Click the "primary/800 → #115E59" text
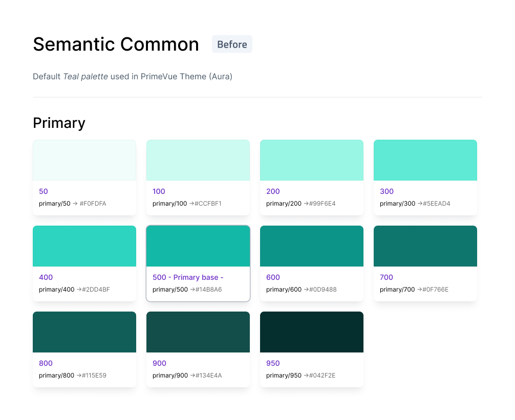 tap(73, 375)
